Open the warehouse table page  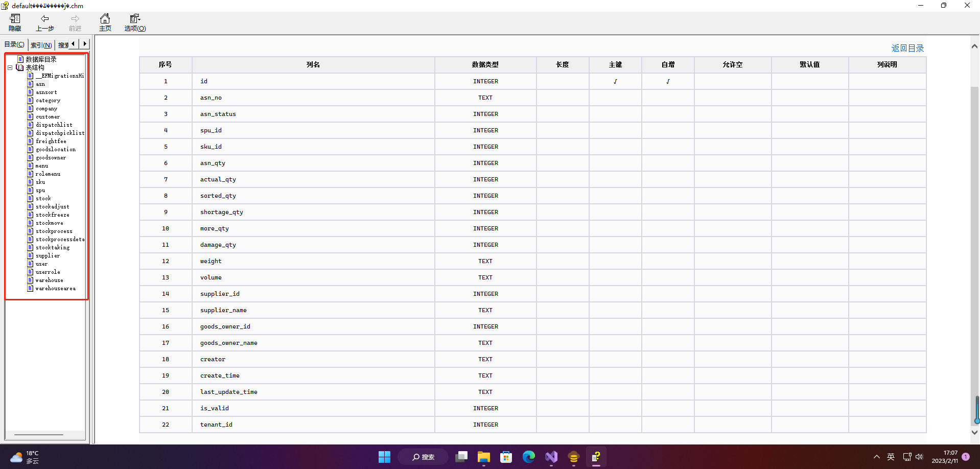pos(50,280)
